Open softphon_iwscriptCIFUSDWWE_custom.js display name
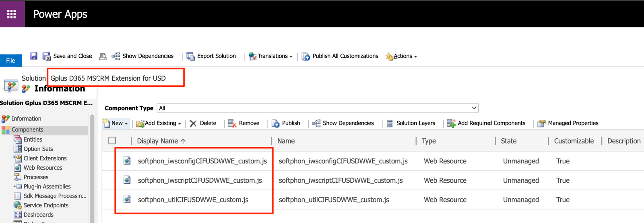This screenshot has height=223, width=644. click(200, 180)
